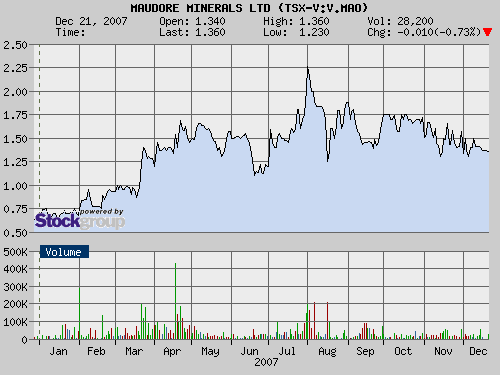Click the Jul month label
This screenshot has width=500, height=375.
point(287,351)
